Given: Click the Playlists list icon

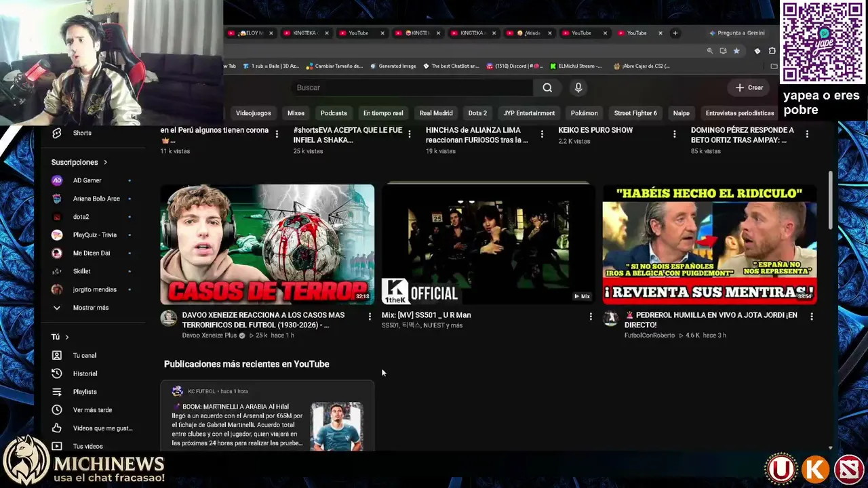Looking at the screenshot, I should pyautogui.click(x=57, y=392).
